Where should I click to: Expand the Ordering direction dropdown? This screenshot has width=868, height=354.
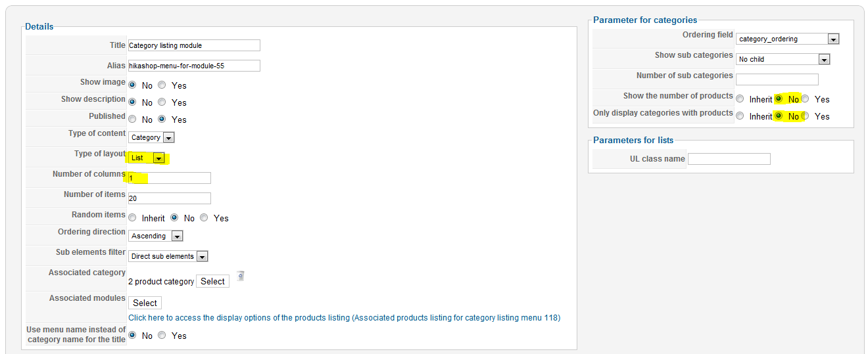(156, 236)
